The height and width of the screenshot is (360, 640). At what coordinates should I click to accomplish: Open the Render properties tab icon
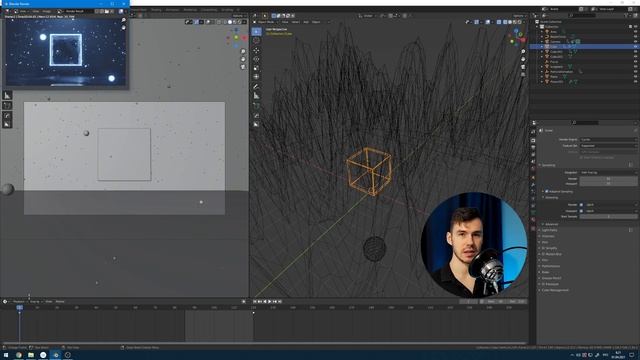tap(533, 140)
